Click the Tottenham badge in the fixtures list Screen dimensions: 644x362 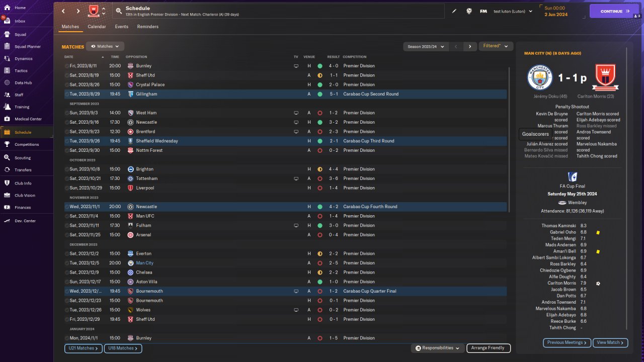[x=130, y=178]
